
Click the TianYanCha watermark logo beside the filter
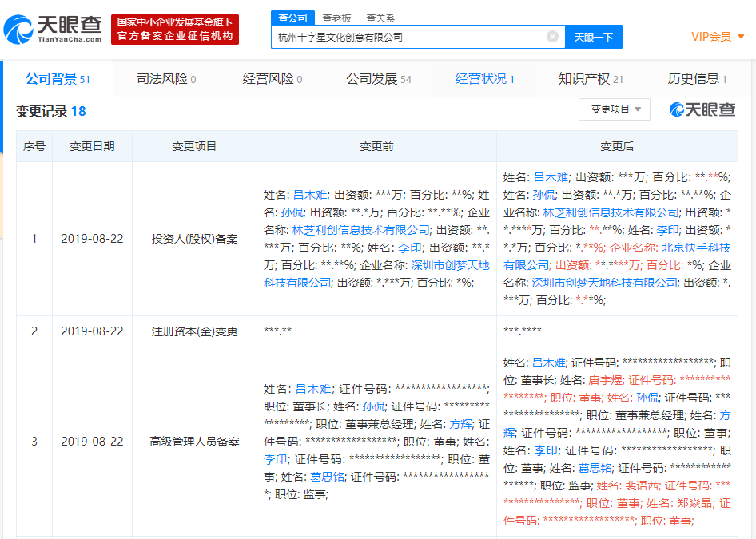coord(702,110)
